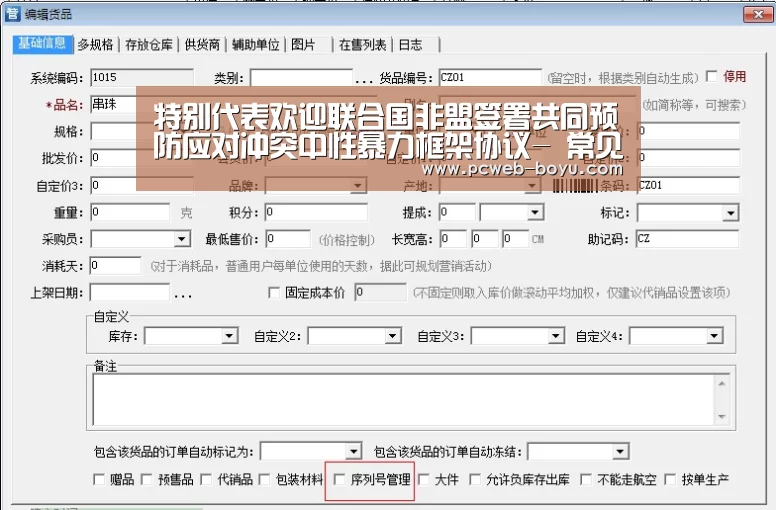Enable 允许负库存出库 checkbox
This screenshot has width=776, height=510.
click(475, 479)
